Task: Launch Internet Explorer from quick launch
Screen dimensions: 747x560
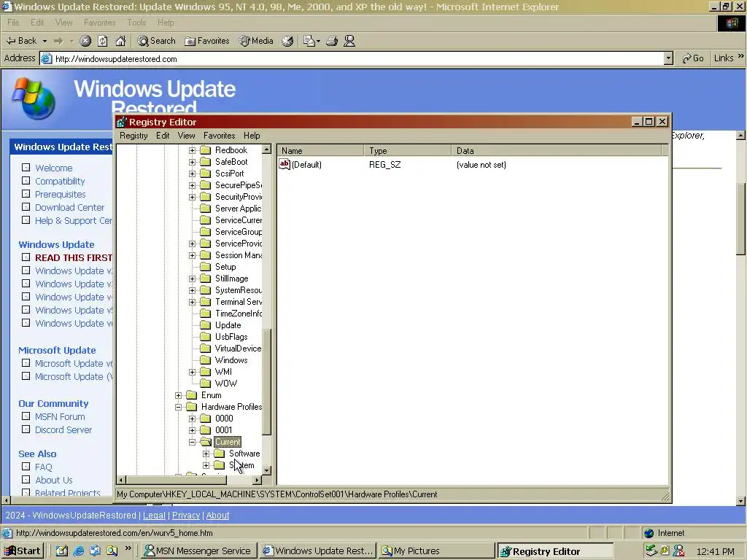Action: pyautogui.click(x=79, y=551)
